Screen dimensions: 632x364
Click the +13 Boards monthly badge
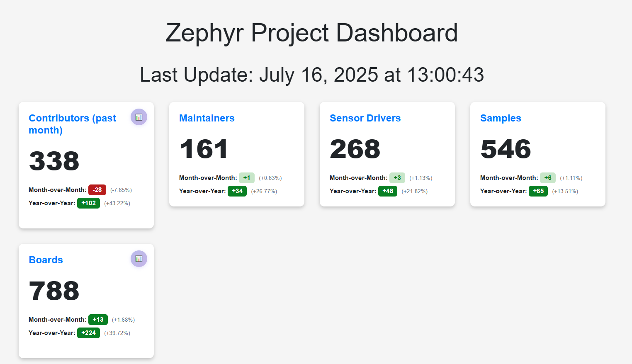coord(98,320)
